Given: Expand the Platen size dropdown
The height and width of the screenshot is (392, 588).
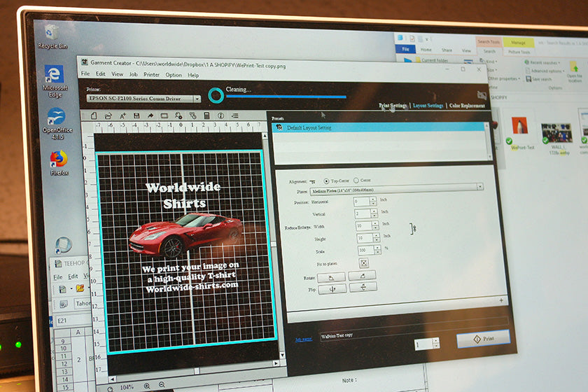Looking at the screenshot, I should tap(479, 187).
